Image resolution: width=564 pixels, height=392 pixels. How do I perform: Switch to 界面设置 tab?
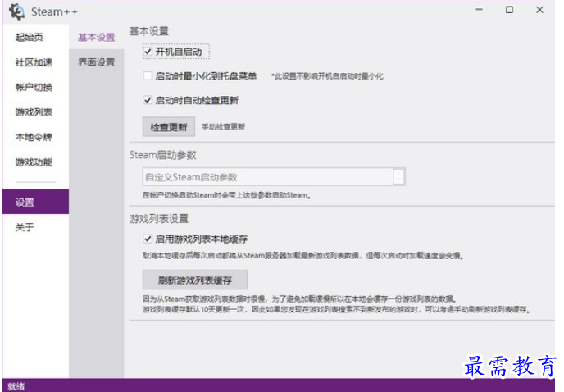(97, 62)
